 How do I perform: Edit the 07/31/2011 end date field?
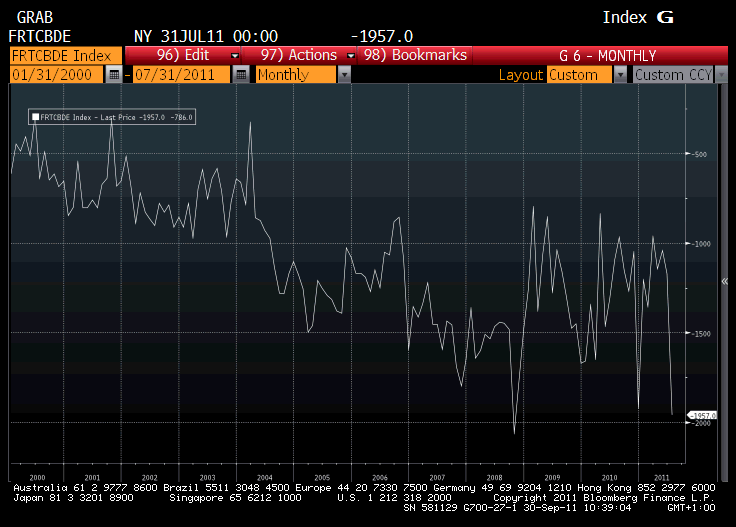coord(181,75)
